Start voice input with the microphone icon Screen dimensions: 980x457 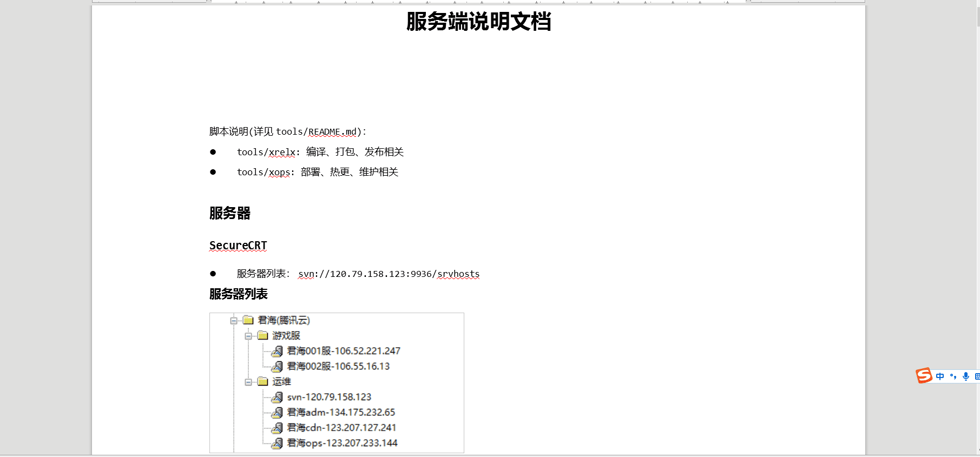966,376
